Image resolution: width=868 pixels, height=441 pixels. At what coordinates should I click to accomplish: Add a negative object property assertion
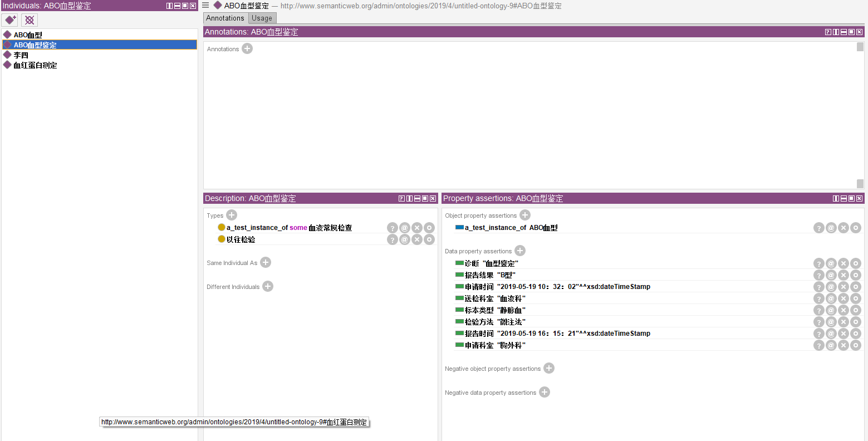(x=549, y=368)
